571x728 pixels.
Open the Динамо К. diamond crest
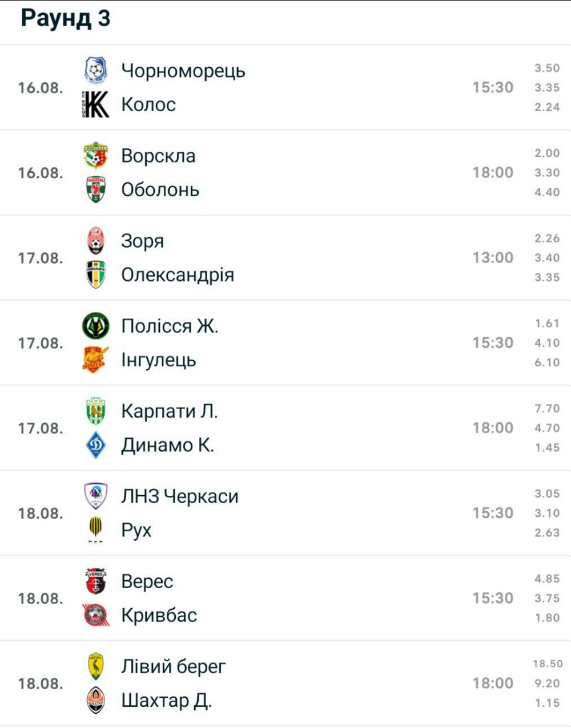[x=96, y=445]
